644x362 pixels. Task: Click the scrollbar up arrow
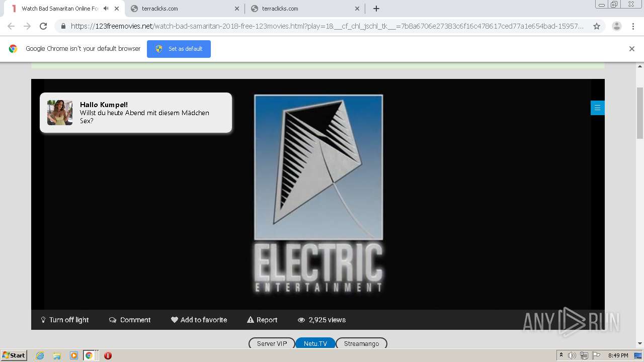coord(640,66)
